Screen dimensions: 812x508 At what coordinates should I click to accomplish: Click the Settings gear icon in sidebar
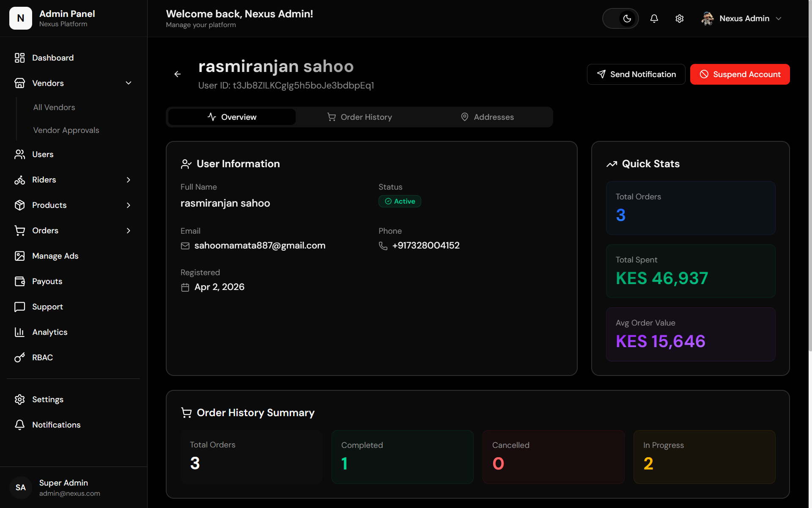coord(20,400)
